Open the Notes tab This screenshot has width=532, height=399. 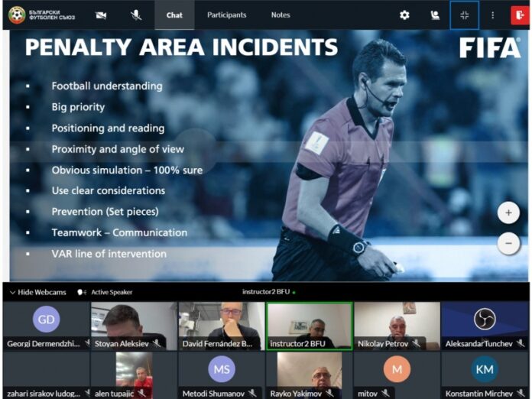[x=281, y=15]
